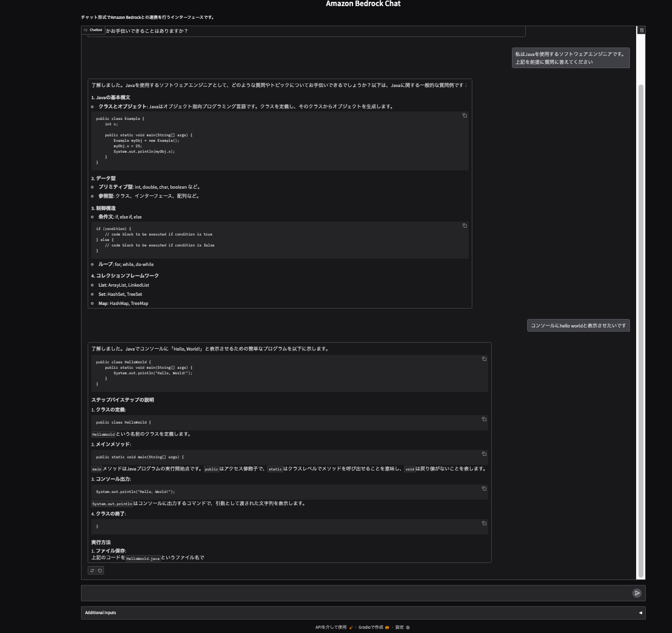Click the '実行方法' heading

100,542
